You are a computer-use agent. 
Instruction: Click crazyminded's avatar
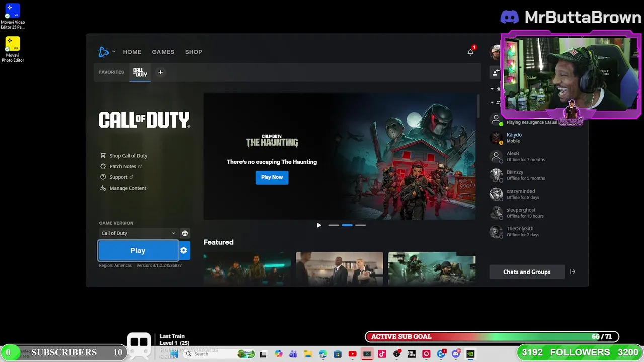point(496,194)
